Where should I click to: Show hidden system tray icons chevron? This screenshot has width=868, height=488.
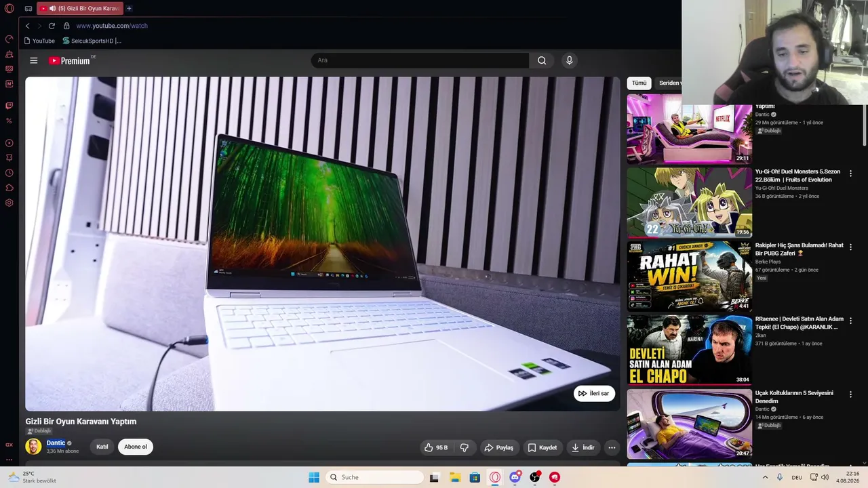[766, 477]
